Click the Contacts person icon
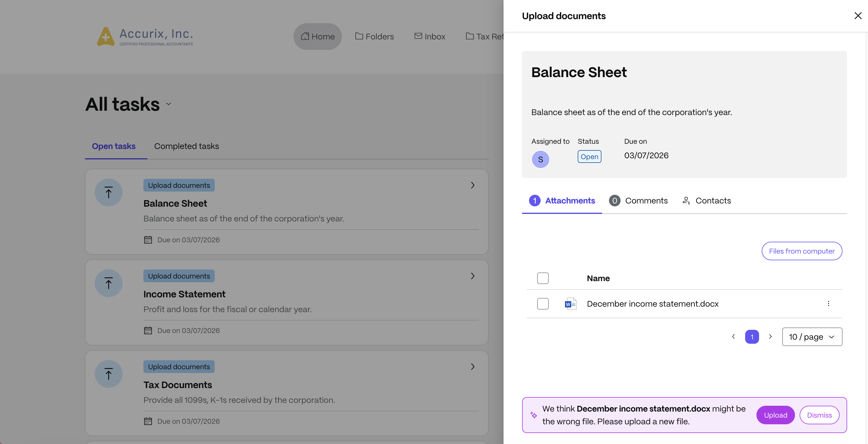 (686, 201)
